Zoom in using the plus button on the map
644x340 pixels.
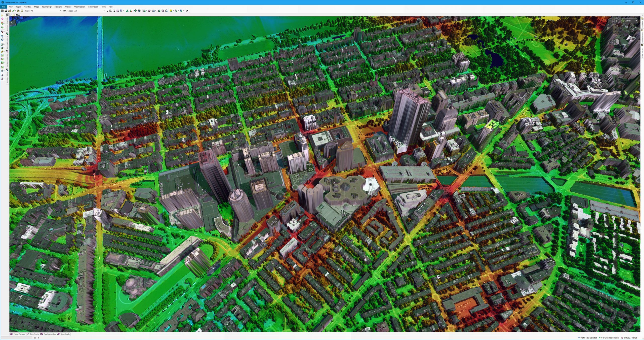[617, 21]
